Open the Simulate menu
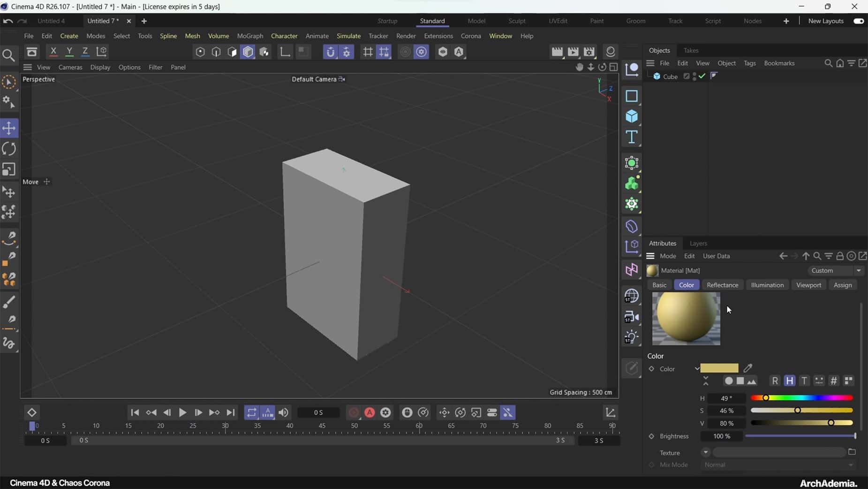The image size is (868, 489). point(348,36)
